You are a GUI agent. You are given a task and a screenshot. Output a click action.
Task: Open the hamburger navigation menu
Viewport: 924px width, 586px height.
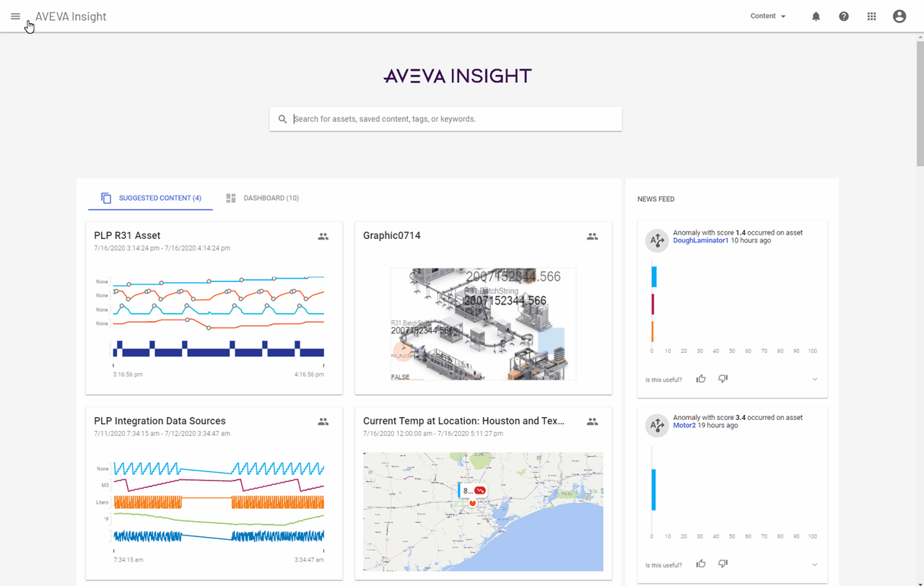15,16
